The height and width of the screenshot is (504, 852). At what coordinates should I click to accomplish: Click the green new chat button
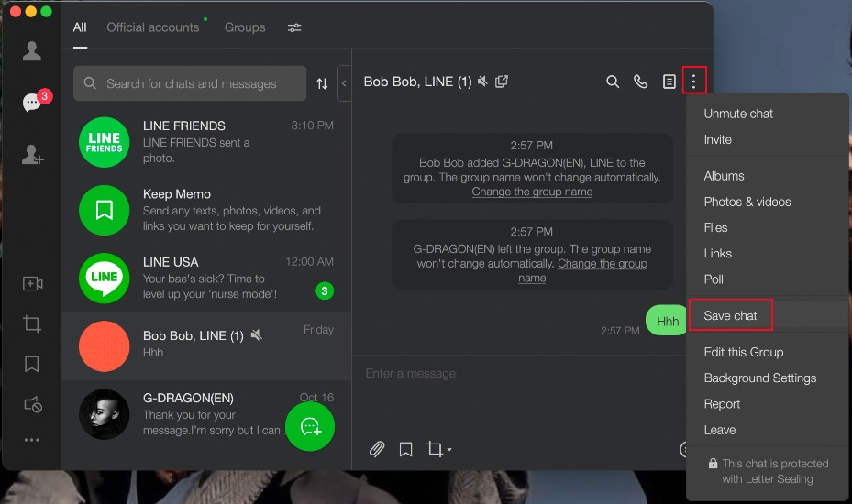pyautogui.click(x=310, y=426)
